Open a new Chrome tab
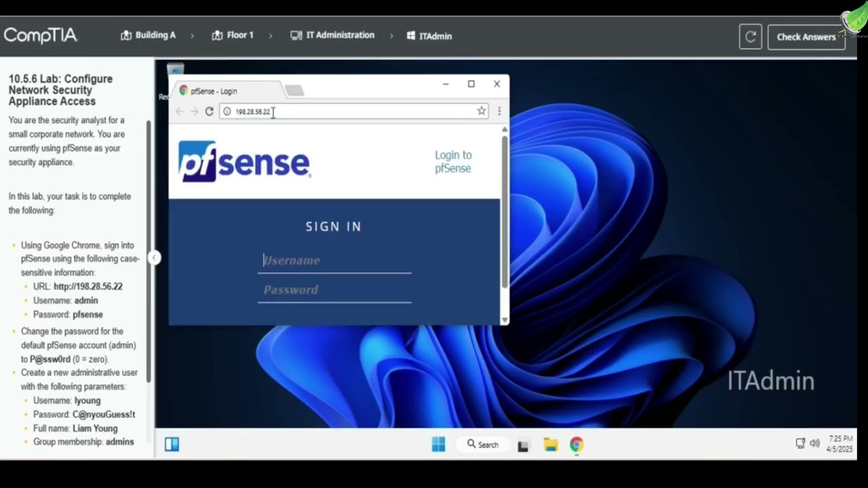Image resolution: width=868 pixels, height=488 pixels. tap(294, 90)
